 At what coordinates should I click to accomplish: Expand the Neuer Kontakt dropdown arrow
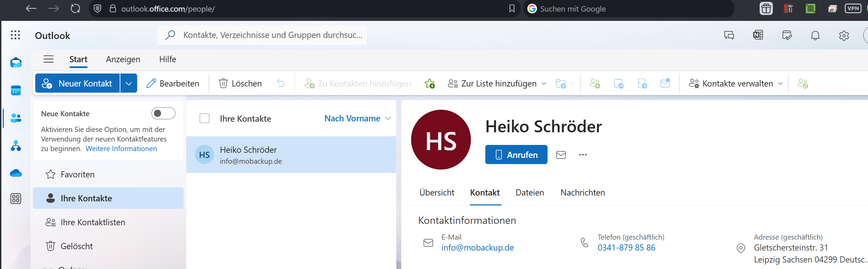pyautogui.click(x=129, y=83)
